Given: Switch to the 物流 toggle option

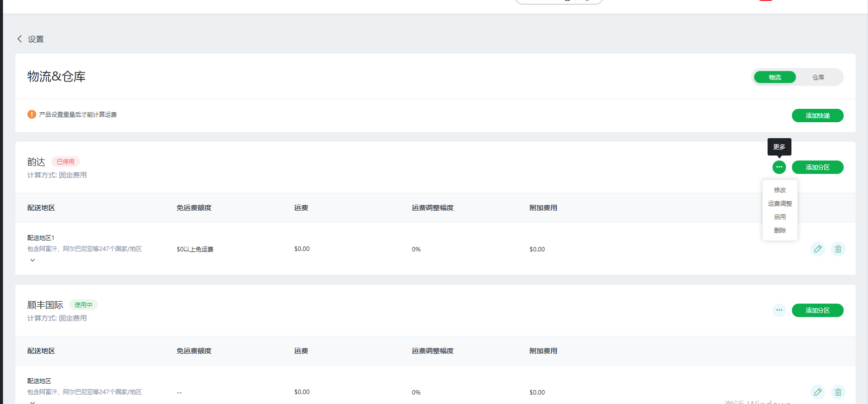Looking at the screenshot, I should 775,77.
